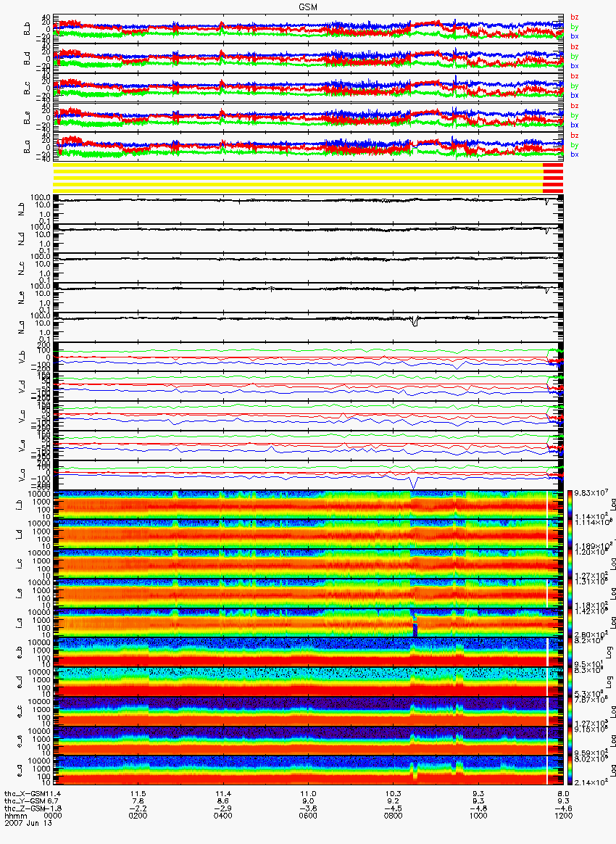
Task: Select the by legend beside B_c panel
Action: click(x=574, y=86)
